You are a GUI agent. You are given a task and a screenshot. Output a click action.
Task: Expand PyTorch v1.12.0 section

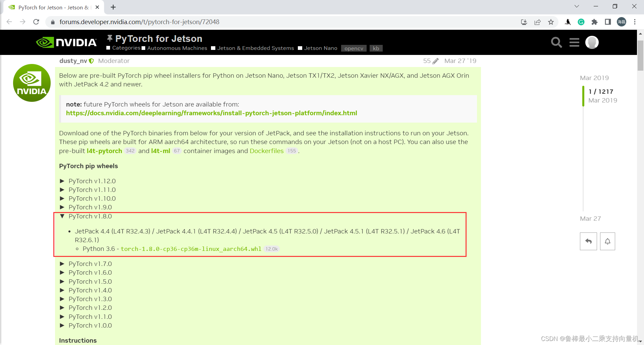pyautogui.click(x=88, y=181)
